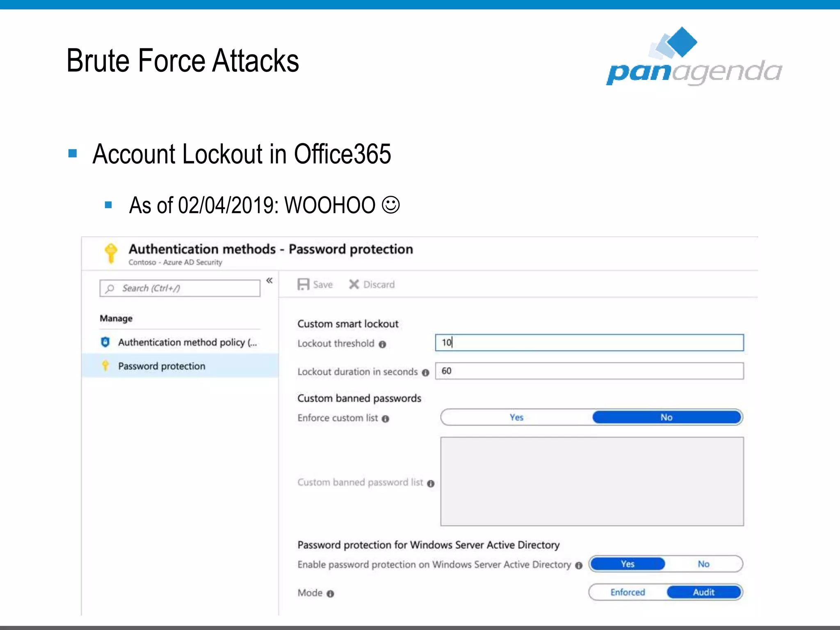Open Authentication method policy menu item
840x630 pixels.
180,342
